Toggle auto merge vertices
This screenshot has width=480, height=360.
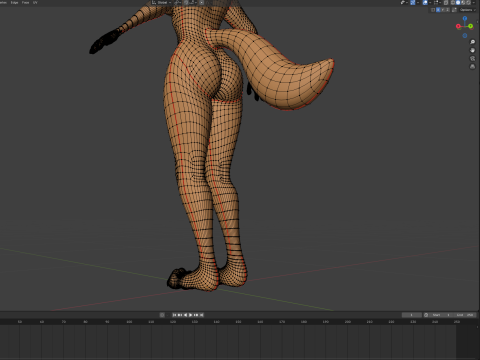(x=454, y=10)
